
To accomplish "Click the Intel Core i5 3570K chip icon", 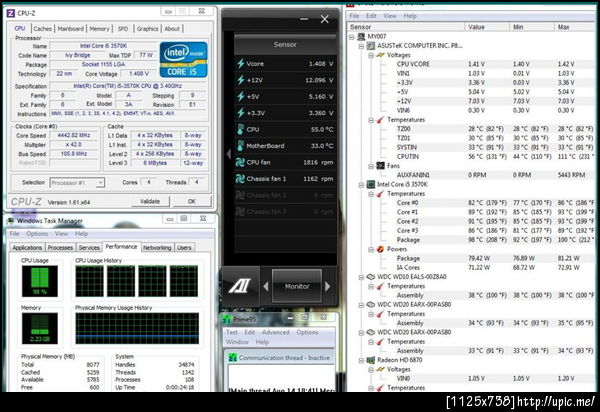I will click(x=370, y=184).
